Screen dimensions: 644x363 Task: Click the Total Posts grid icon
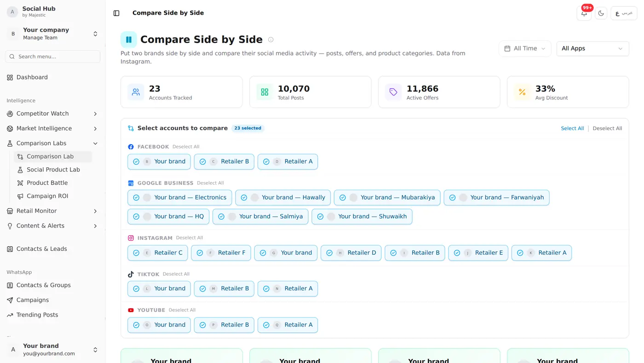pyautogui.click(x=264, y=92)
